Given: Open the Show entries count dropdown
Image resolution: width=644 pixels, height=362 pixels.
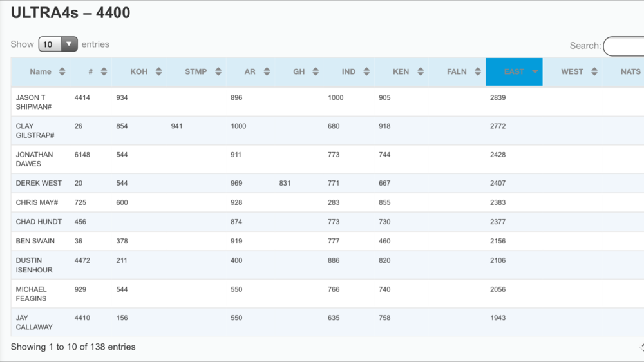Looking at the screenshot, I should click(58, 44).
